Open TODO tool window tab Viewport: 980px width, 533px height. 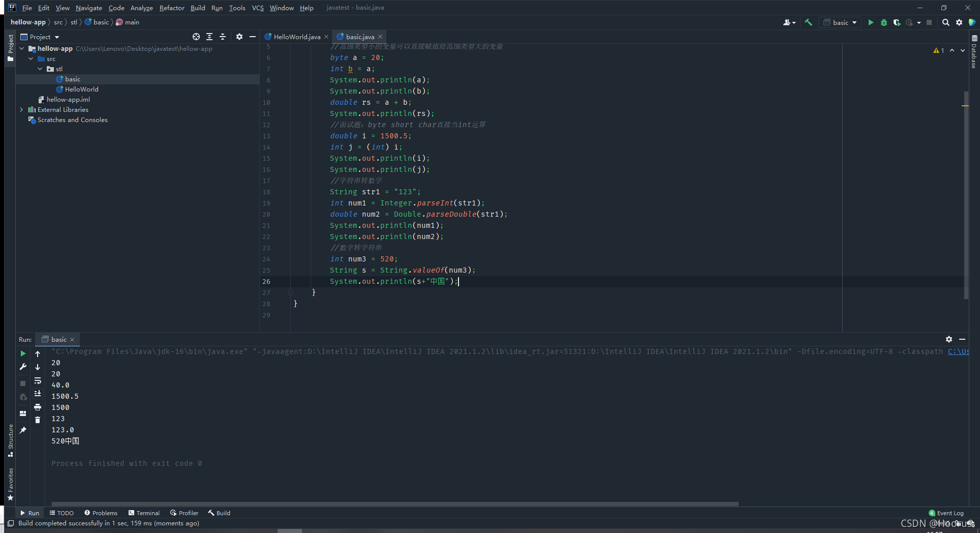(62, 513)
